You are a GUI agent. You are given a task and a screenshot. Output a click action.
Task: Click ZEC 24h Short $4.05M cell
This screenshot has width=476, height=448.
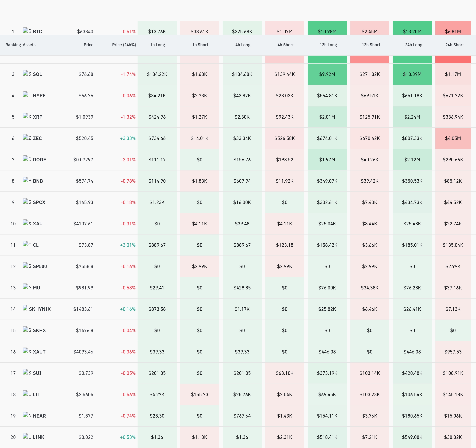click(453, 138)
